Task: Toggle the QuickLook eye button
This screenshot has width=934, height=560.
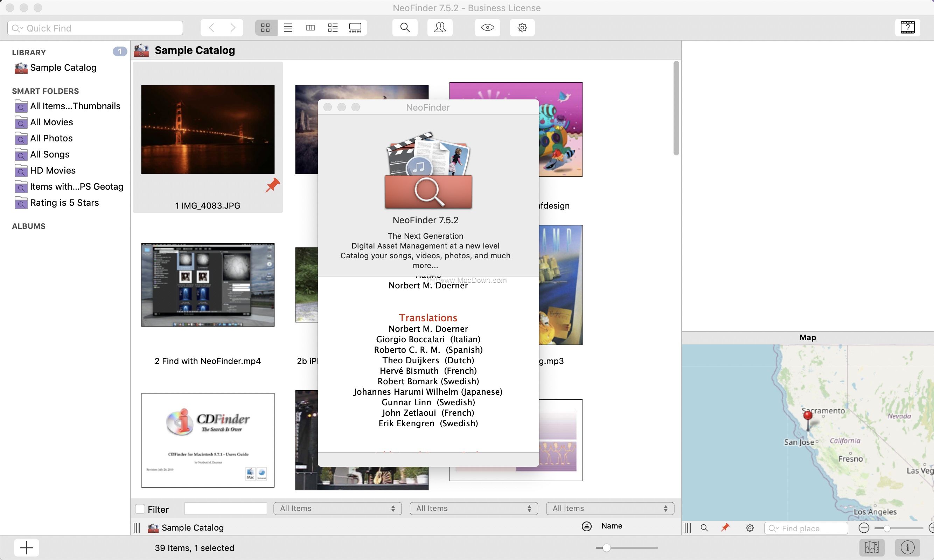Action: pyautogui.click(x=487, y=28)
